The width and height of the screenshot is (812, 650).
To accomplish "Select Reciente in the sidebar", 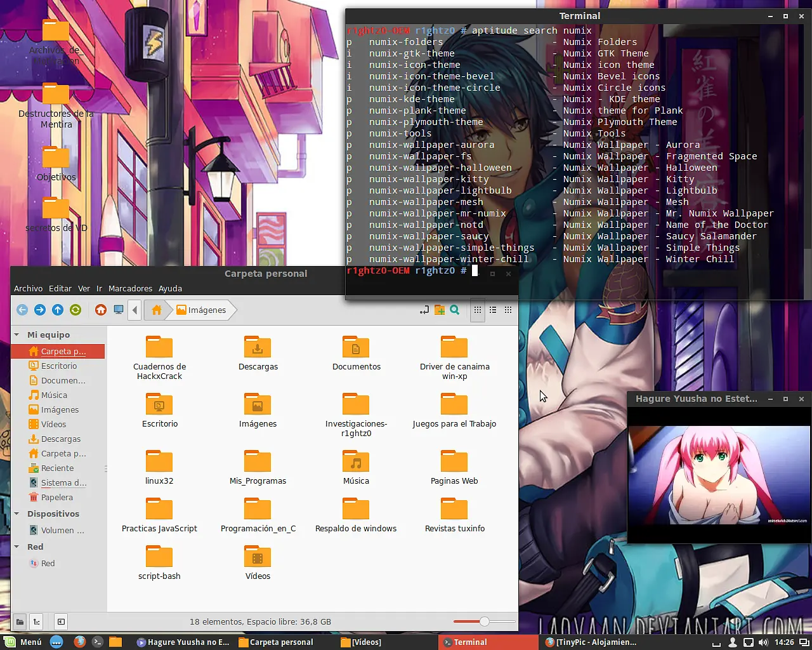I will [x=58, y=468].
